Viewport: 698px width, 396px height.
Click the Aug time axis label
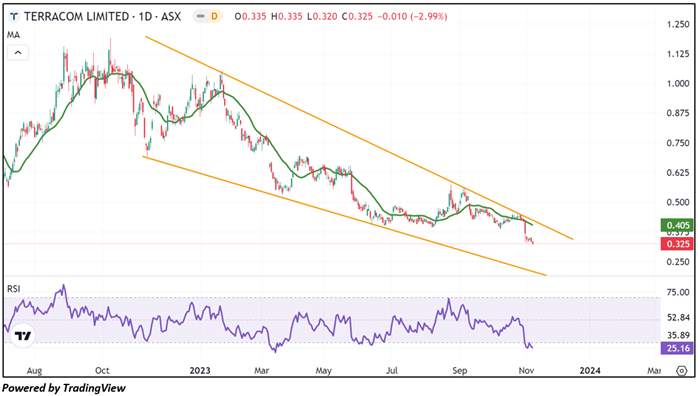point(34,370)
